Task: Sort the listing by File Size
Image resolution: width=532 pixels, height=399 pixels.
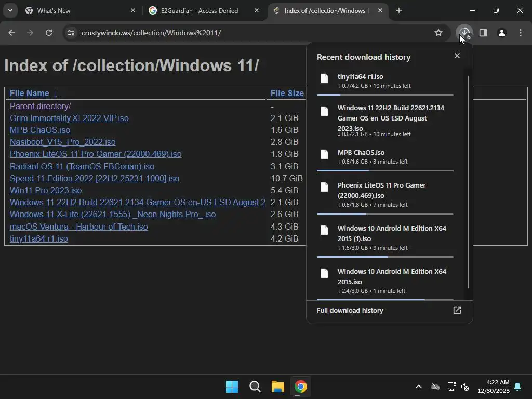Action: pos(287,94)
